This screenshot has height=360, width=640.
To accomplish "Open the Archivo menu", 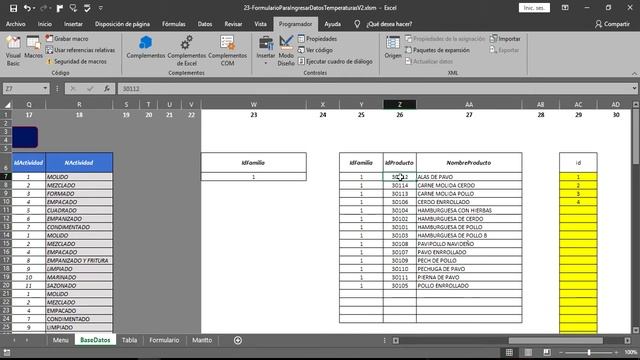I will pyautogui.click(x=16, y=24).
